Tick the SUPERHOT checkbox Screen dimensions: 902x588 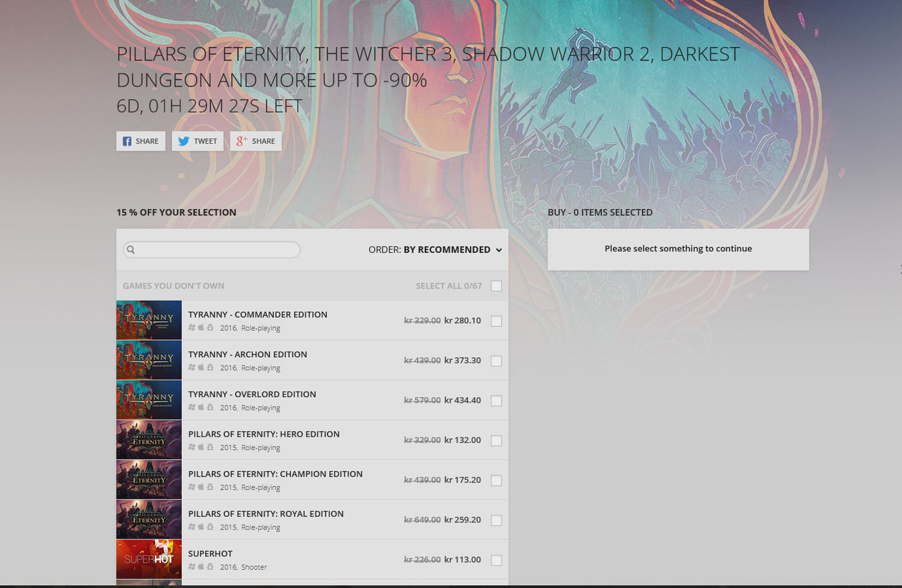tap(496, 560)
